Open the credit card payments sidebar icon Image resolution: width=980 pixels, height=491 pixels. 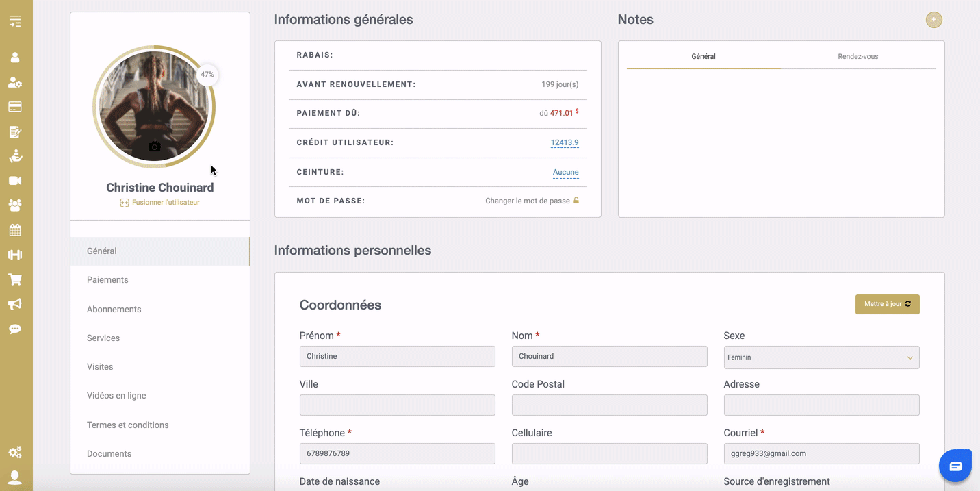point(15,107)
